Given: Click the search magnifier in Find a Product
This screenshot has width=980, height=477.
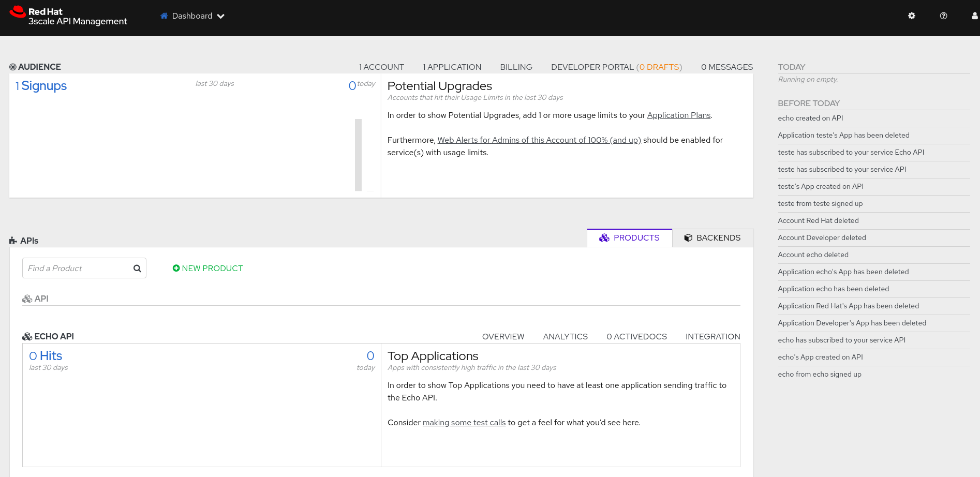Looking at the screenshot, I should [x=137, y=269].
